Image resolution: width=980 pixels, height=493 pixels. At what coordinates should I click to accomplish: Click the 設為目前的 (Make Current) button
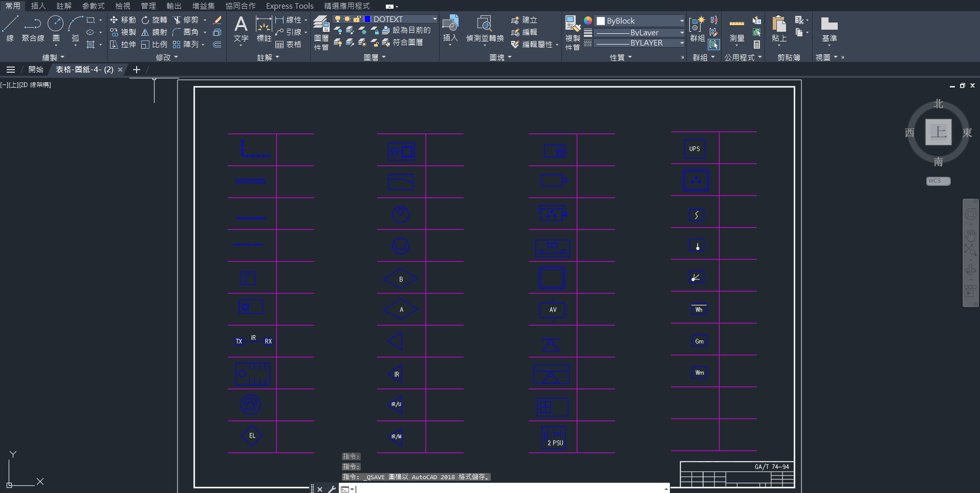point(406,30)
